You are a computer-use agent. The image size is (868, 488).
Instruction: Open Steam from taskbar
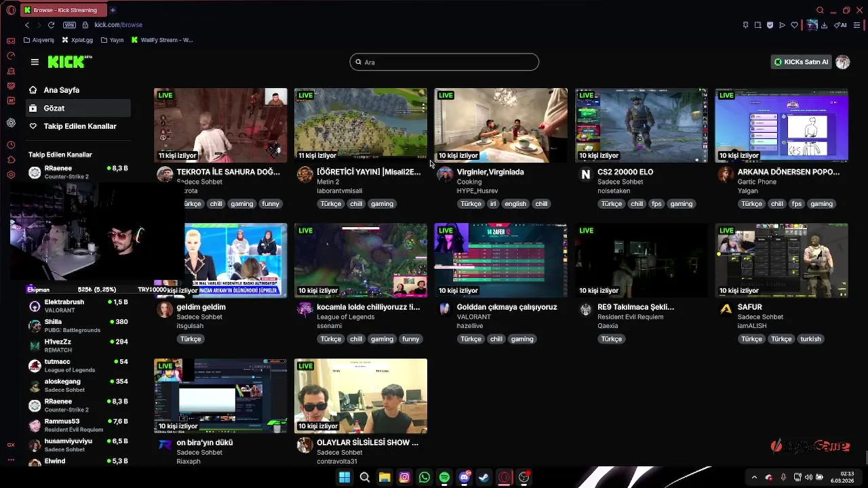(484, 477)
